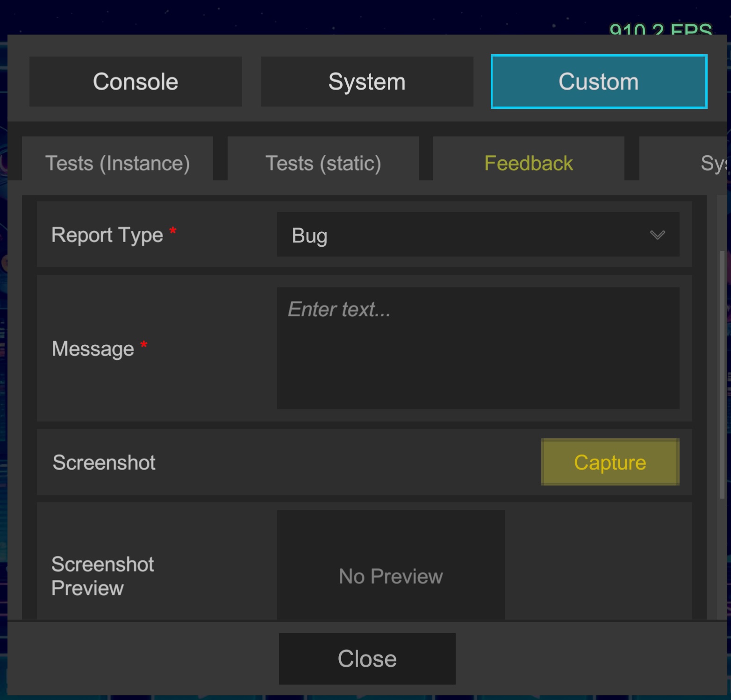
Task: Click the red asterisk beside Report Type
Action: coord(172,231)
